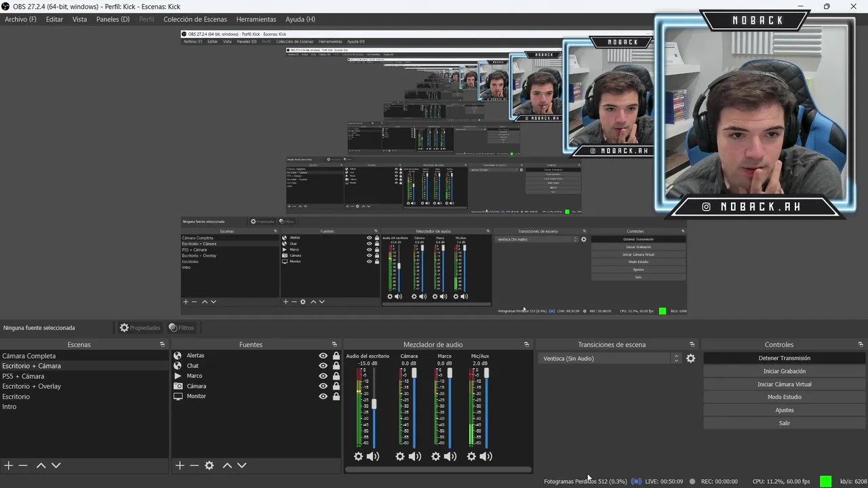Click Salir to exit OBS

pos(784,423)
